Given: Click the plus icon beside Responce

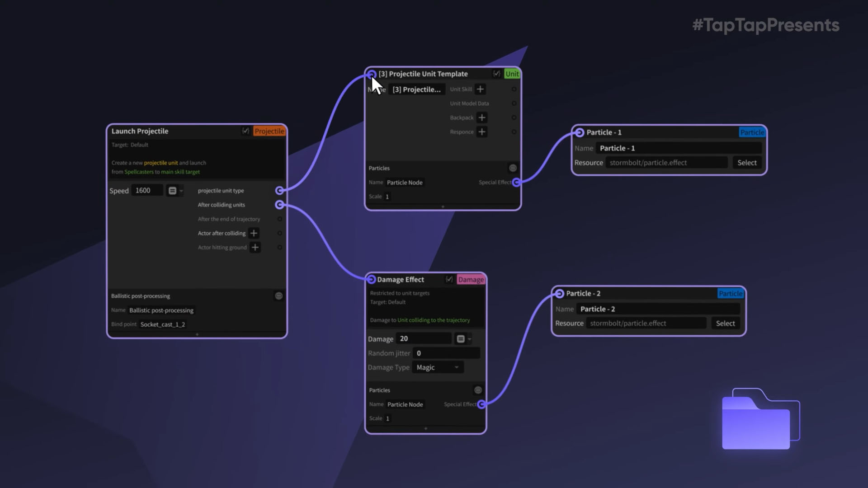Looking at the screenshot, I should [482, 132].
